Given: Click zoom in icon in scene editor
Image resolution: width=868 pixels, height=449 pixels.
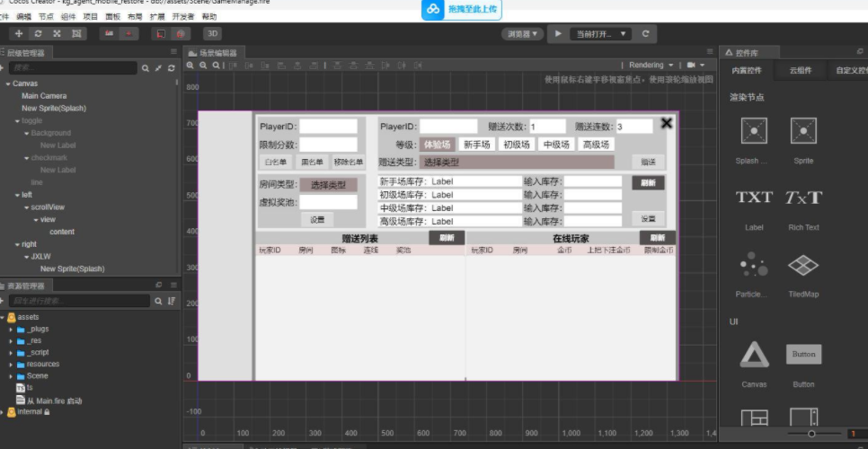Looking at the screenshot, I should click(x=190, y=66).
